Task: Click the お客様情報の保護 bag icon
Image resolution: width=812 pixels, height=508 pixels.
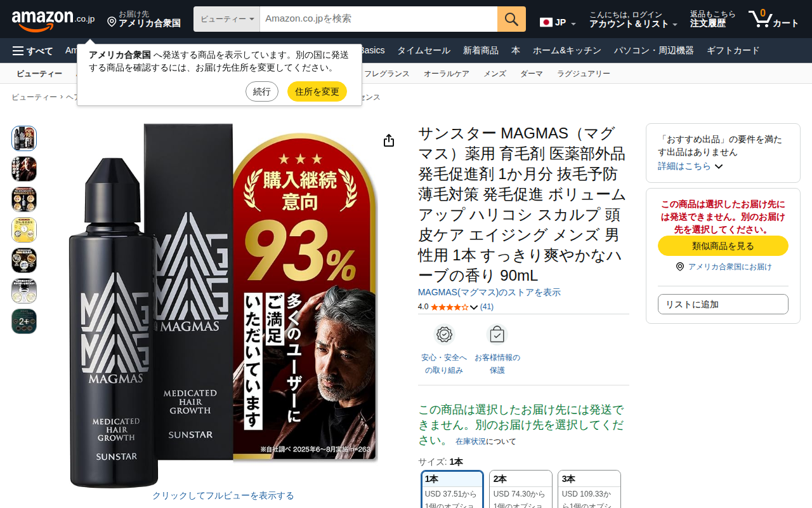Action: tap(497, 334)
